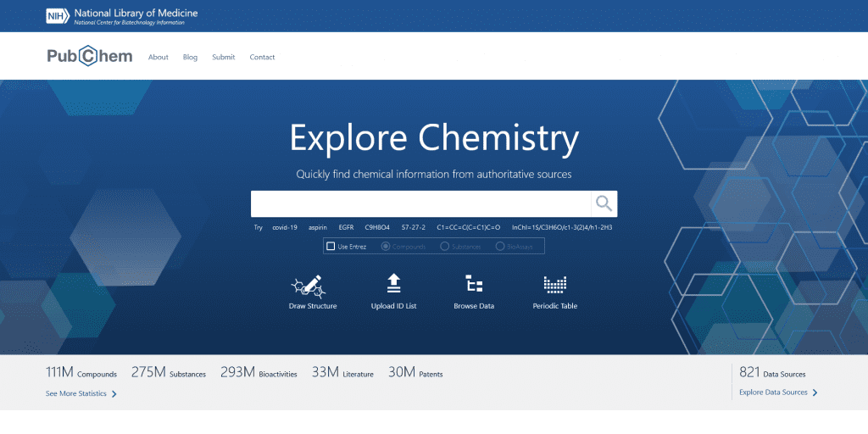
Task: Select the BioAssays radio button
Action: (x=500, y=247)
